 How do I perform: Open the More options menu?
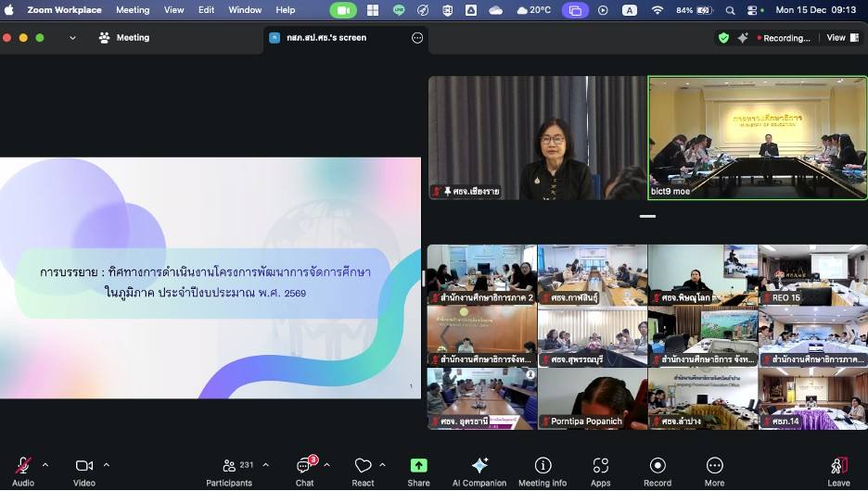pos(714,466)
